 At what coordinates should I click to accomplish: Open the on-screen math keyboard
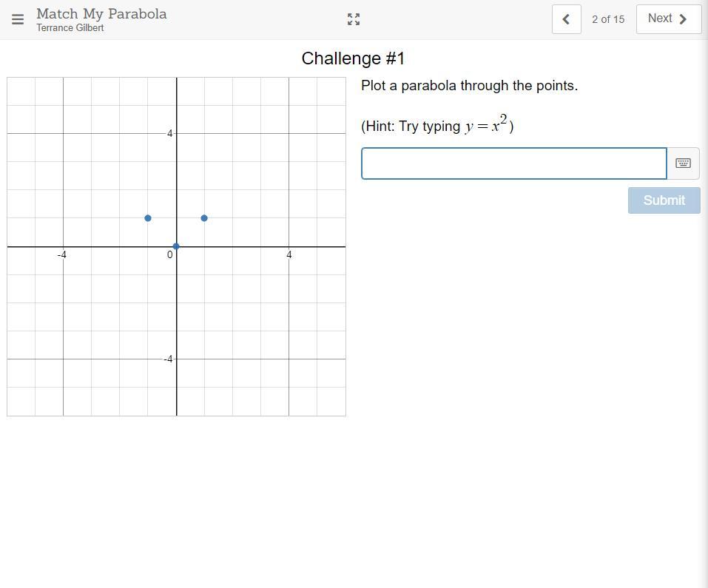[x=683, y=163]
